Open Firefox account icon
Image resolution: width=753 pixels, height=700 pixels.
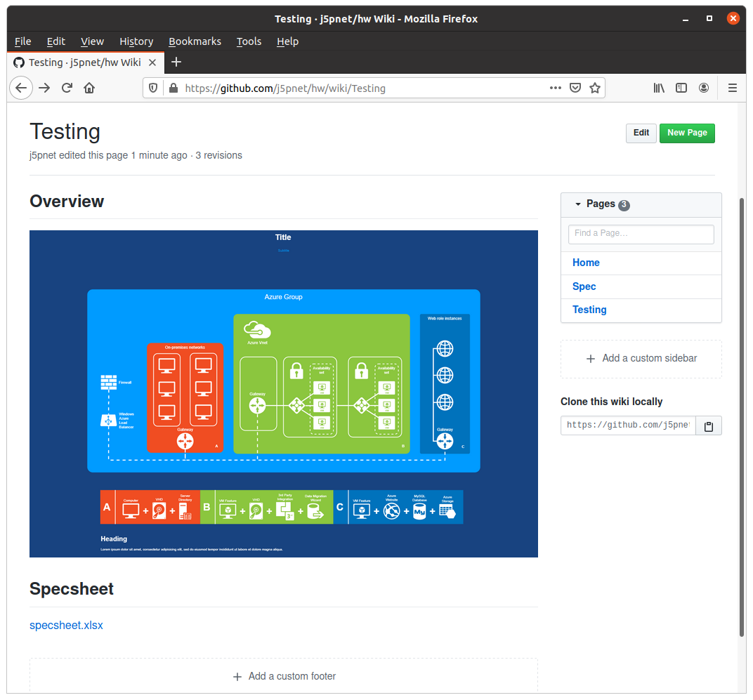pyautogui.click(x=704, y=88)
